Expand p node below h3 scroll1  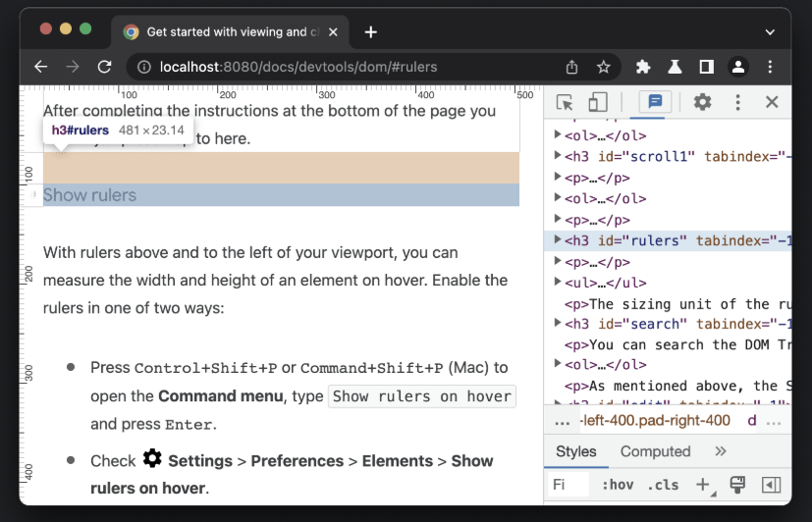(x=558, y=177)
